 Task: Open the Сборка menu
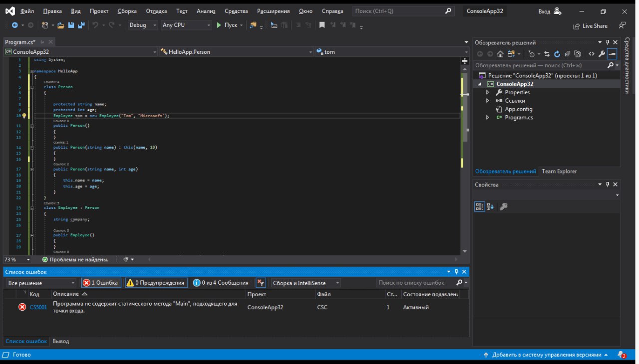[x=127, y=11]
